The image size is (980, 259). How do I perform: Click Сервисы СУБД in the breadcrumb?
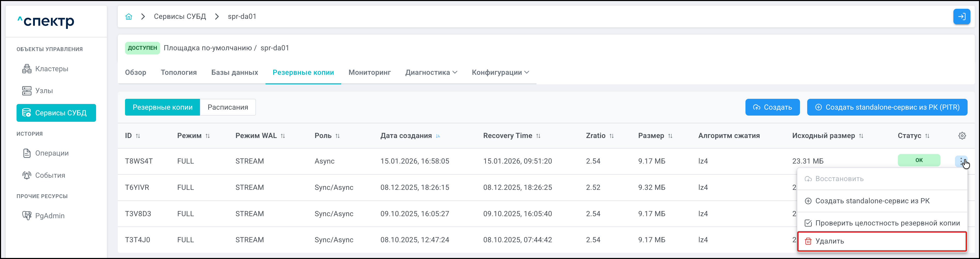click(180, 17)
